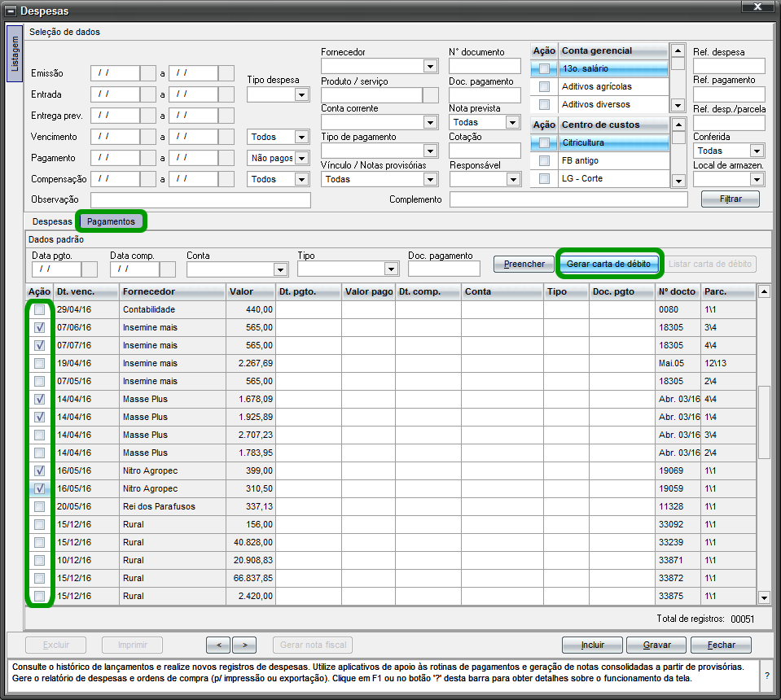
Task: Tick the Citricultura cost center checkbox
Action: click(544, 143)
